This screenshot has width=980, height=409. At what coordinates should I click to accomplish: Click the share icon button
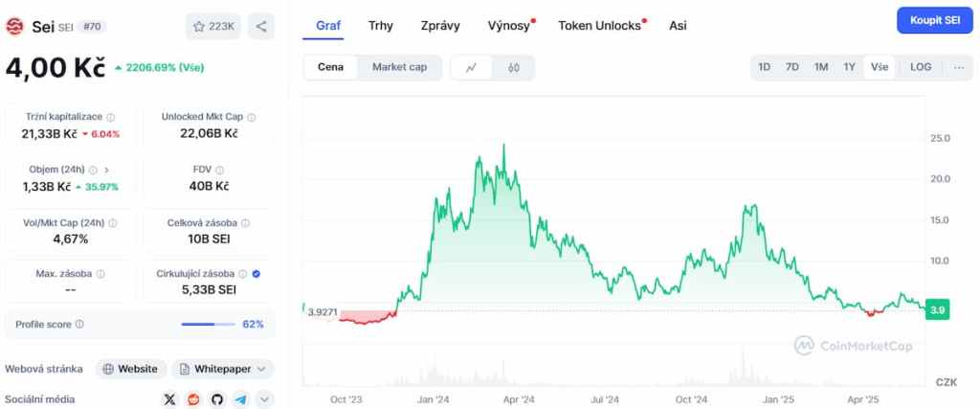[x=261, y=27]
